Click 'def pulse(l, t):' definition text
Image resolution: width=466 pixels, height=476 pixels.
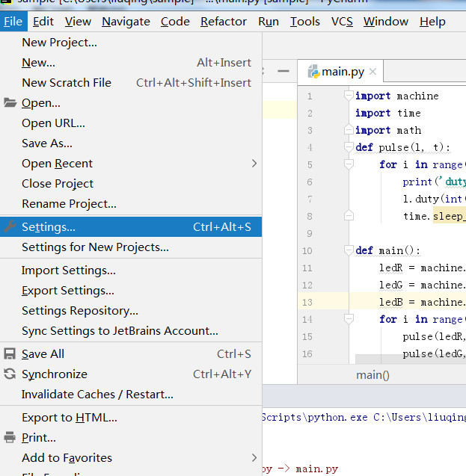pyautogui.click(x=403, y=147)
